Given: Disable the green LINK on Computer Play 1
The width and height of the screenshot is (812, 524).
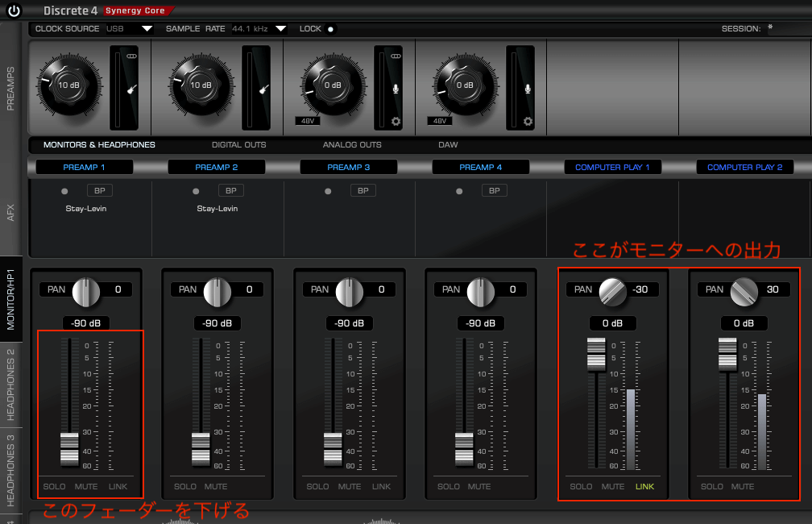Looking at the screenshot, I should tap(644, 487).
